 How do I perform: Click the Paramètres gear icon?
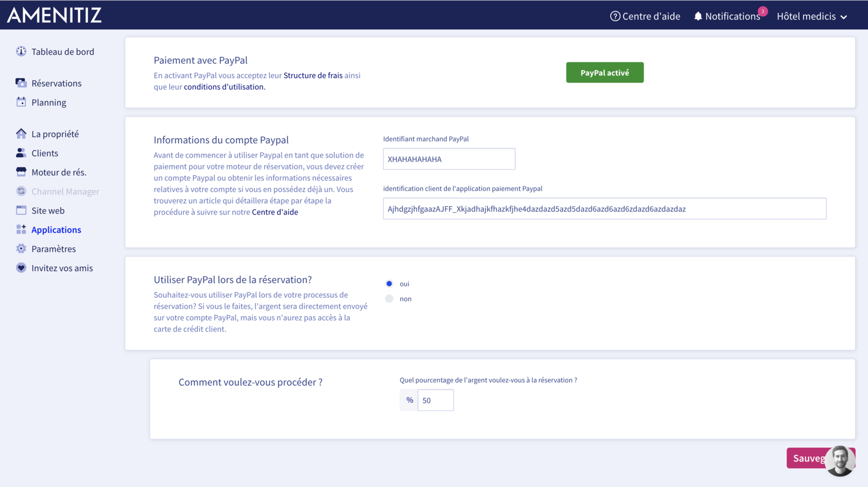[21, 248]
